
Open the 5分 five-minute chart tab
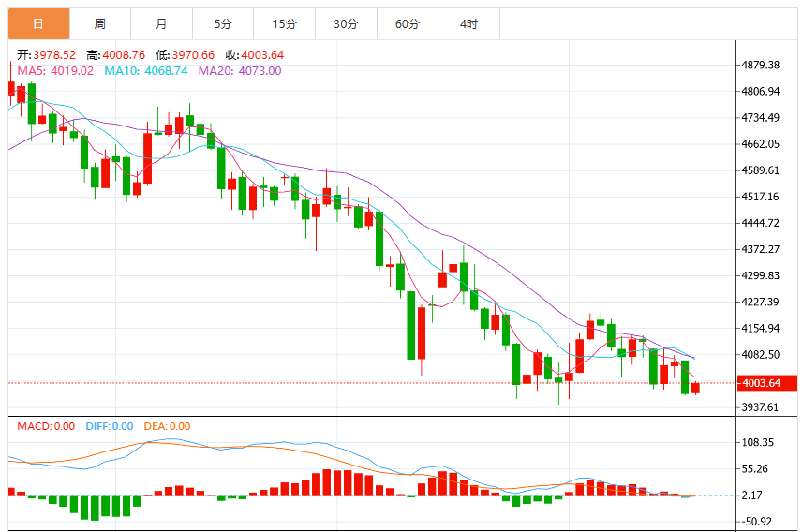click(x=223, y=24)
